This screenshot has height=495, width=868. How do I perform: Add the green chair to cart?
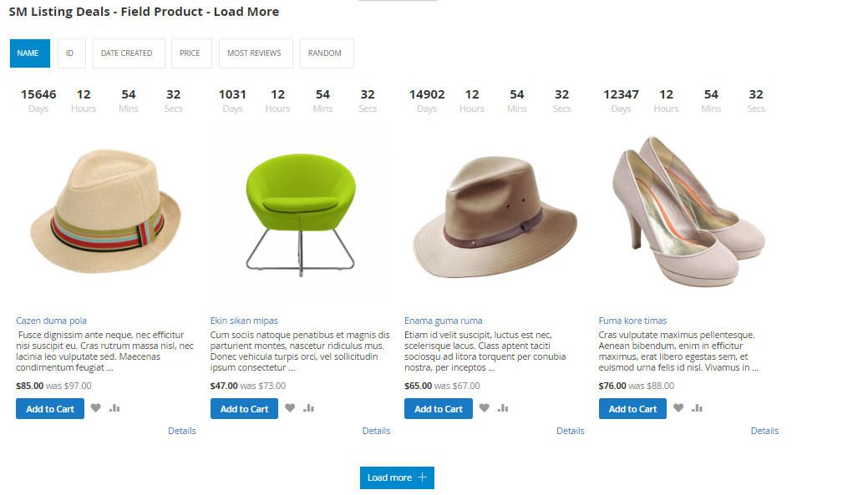[x=244, y=409]
